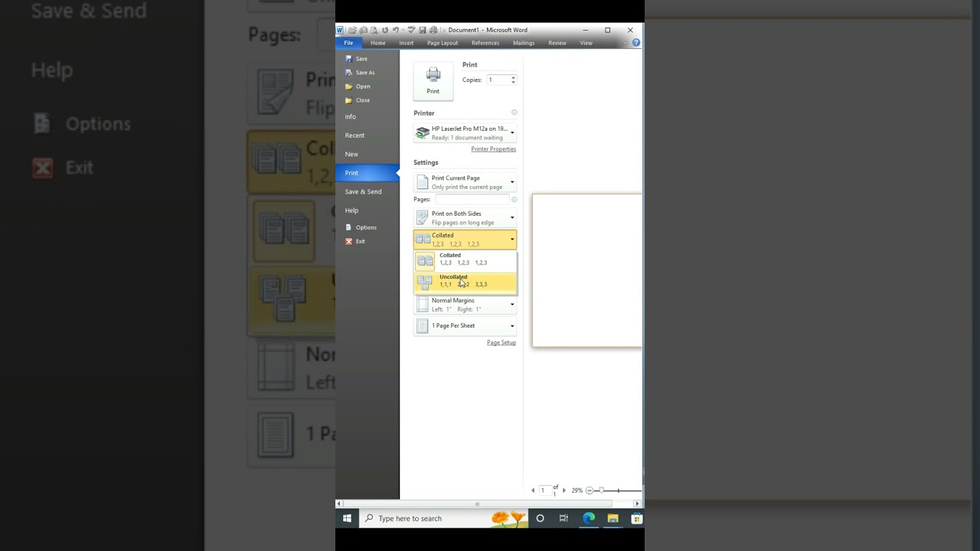Click Close in the File sidebar
Screen dimensions: 980x551
358,100
